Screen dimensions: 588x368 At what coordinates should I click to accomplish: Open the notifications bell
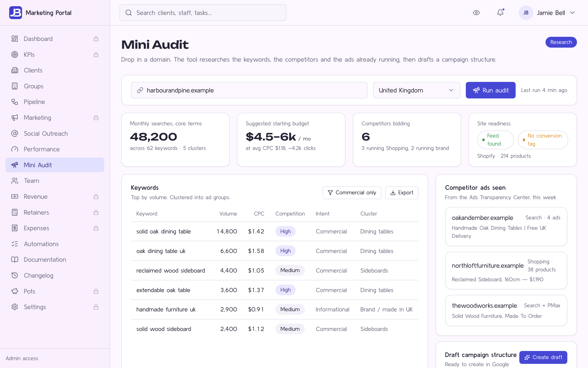click(500, 13)
